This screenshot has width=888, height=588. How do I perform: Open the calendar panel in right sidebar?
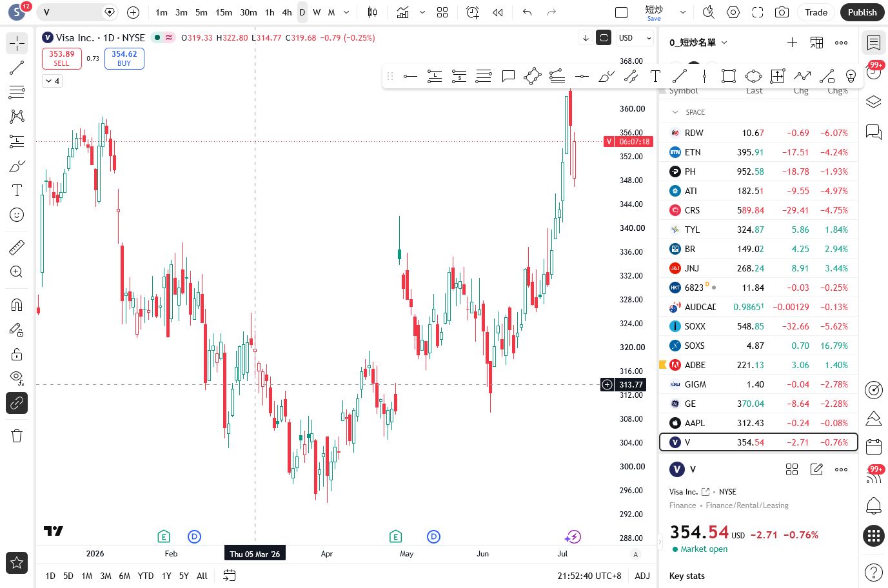[x=873, y=446]
